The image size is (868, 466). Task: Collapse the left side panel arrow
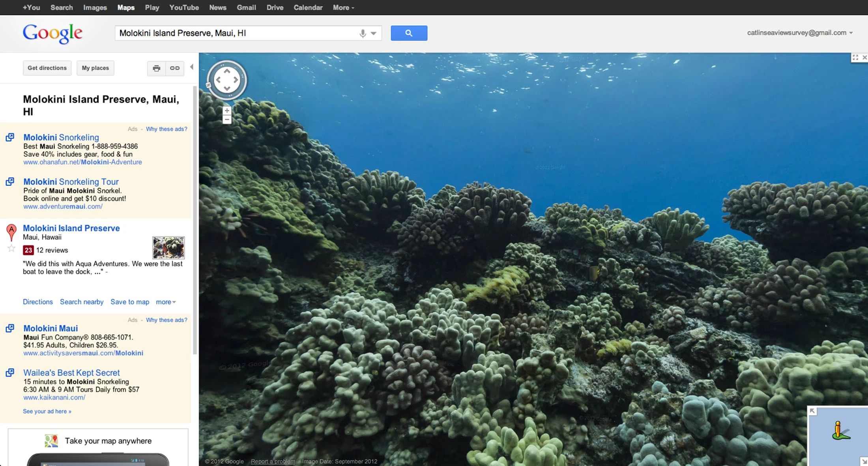192,67
